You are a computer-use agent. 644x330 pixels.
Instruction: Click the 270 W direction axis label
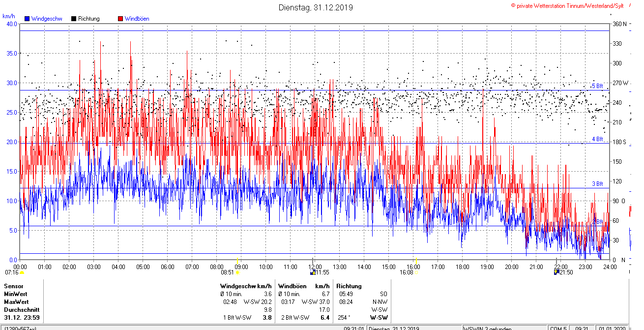point(620,83)
